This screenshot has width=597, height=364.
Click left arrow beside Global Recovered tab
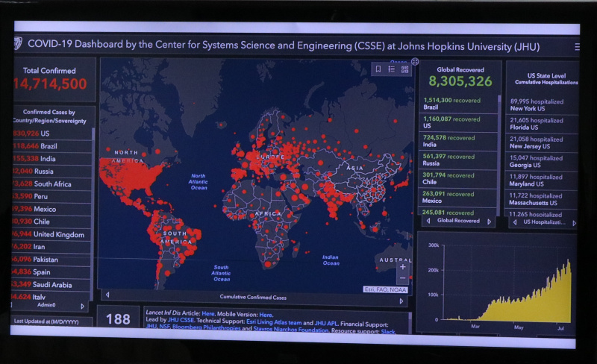428,221
